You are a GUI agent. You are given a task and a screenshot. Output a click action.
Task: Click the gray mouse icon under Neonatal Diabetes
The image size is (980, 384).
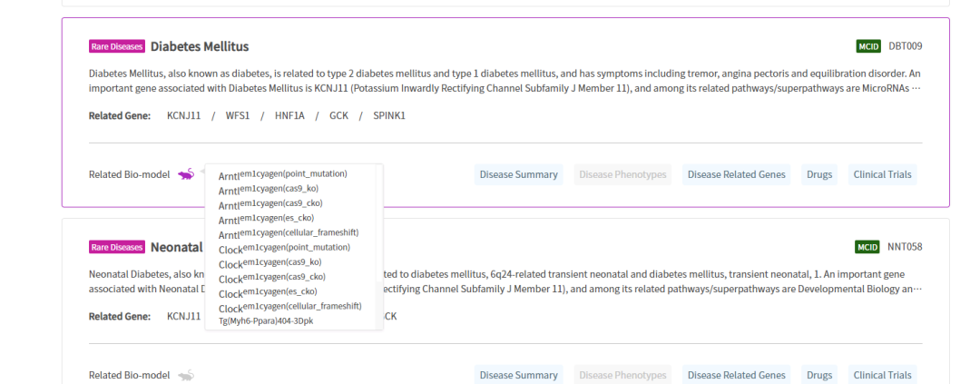[185, 375]
